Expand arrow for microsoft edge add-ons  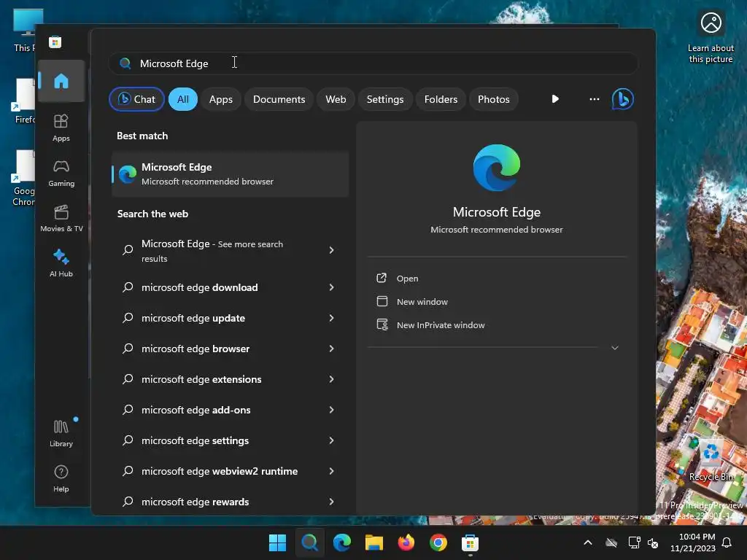[332, 410]
